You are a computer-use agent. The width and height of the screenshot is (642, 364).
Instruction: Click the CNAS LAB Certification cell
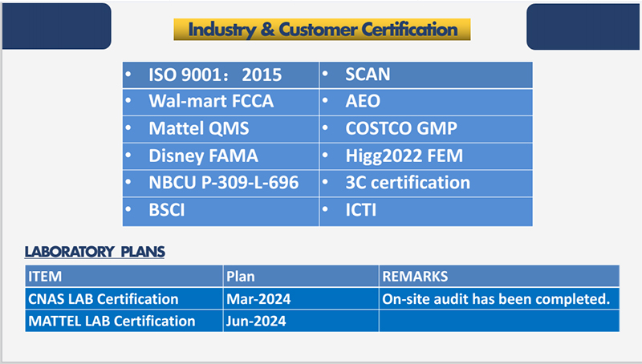pos(124,298)
